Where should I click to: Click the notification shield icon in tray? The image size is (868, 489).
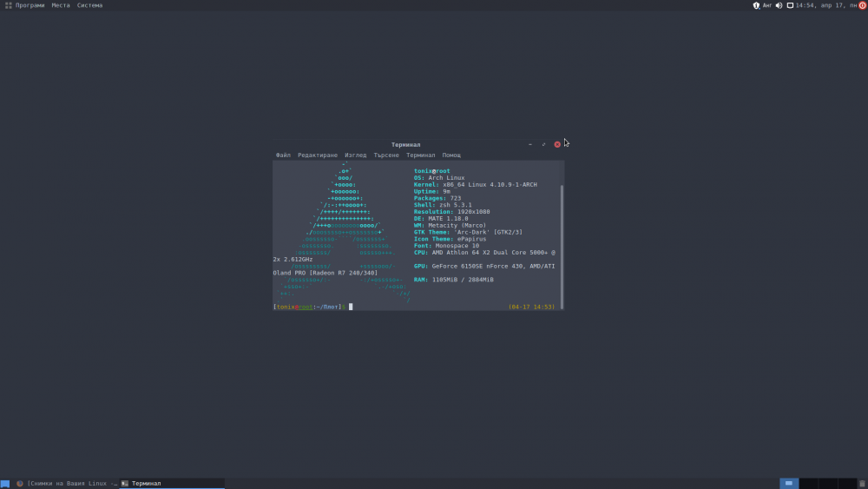756,5
